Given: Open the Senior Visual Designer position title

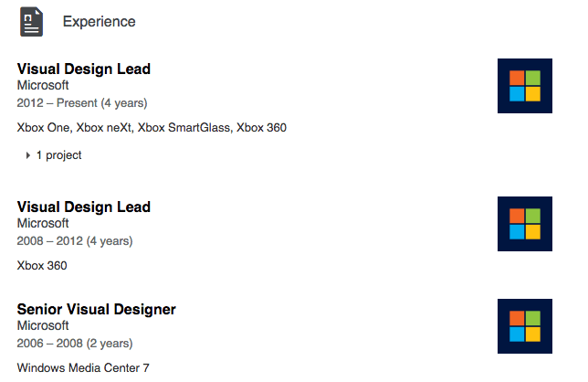Looking at the screenshot, I should click(97, 309).
